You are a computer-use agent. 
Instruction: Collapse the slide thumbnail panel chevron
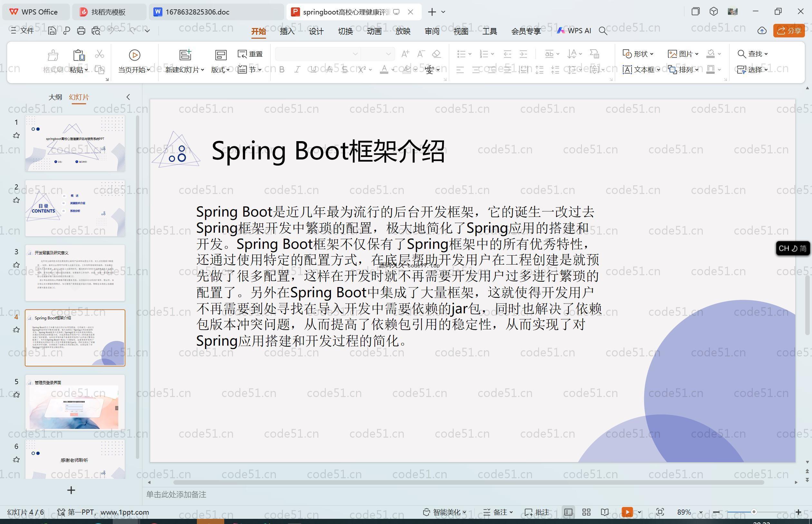click(x=128, y=97)
